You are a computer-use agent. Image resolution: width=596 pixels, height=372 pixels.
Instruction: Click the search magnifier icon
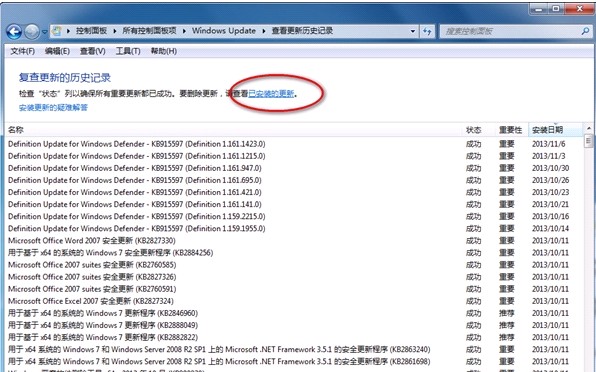[585, 31]
